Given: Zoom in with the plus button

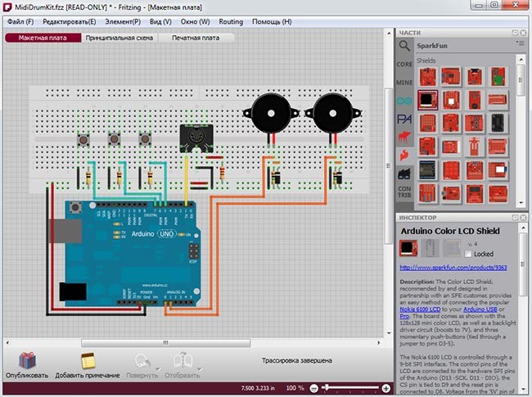Looking at the screenshot, I should coord(385,388).
